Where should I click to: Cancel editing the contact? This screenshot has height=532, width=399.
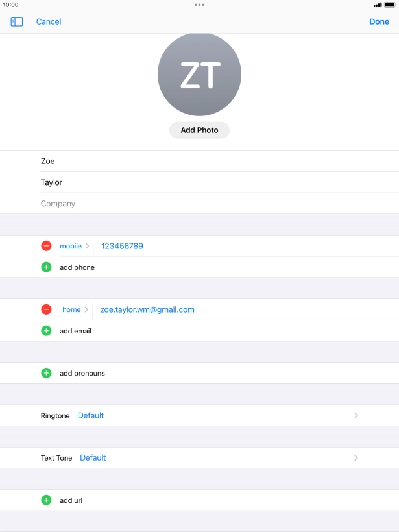tap(49, 21)
